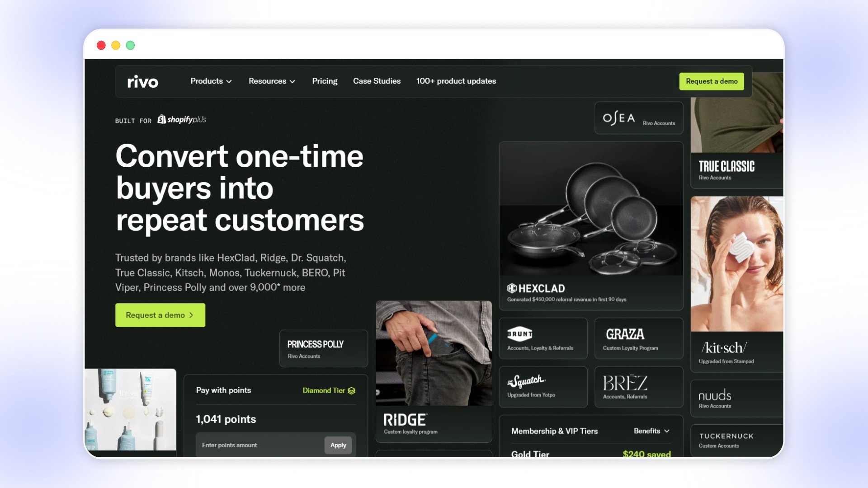Viewport: 868px width, 488px height.
Task: Apply the entered points amount
Action: pos(338,446)
